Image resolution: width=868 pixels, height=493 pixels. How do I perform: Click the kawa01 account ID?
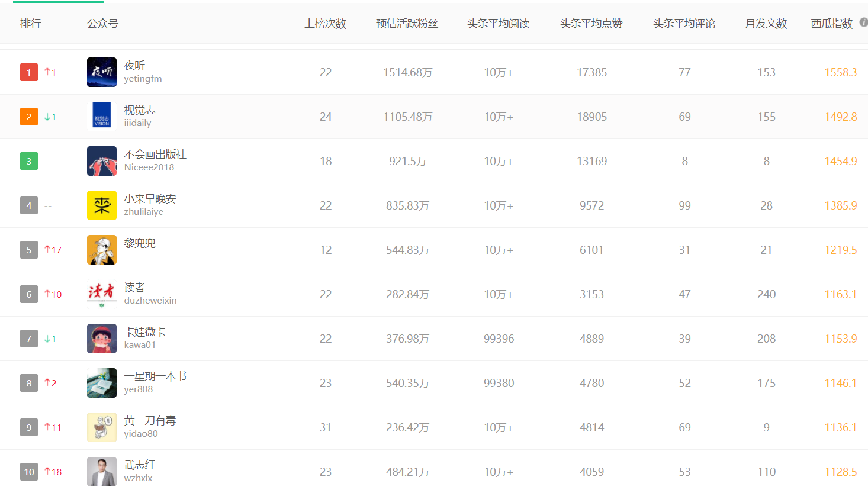[x=140, y=345]
